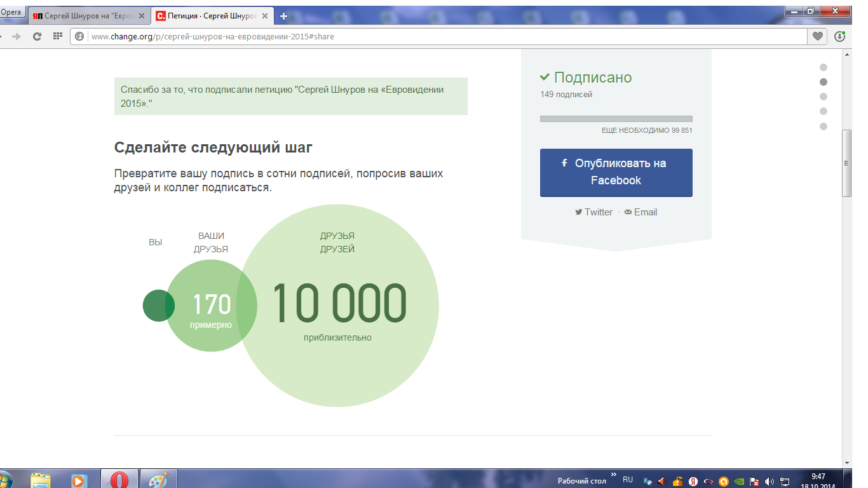Close the ЯП Сергей Шнуров tab
Screen dimensions: 868x488
(x=140, y=17)
